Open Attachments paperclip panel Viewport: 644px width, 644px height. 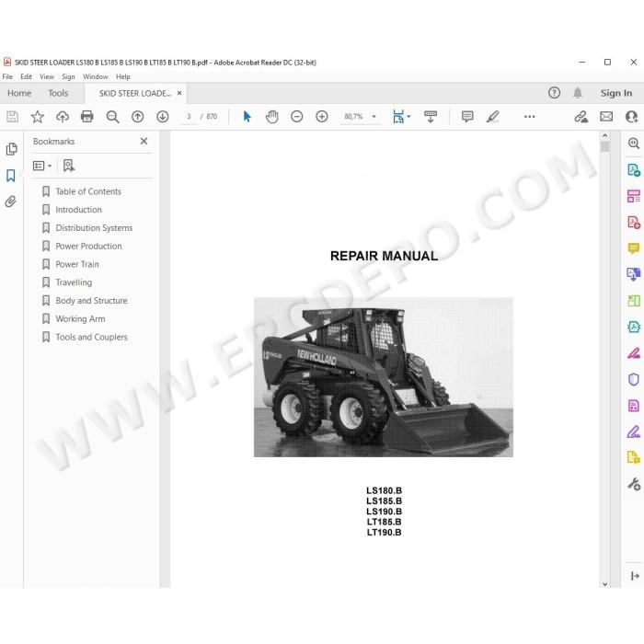click(11, 201)
